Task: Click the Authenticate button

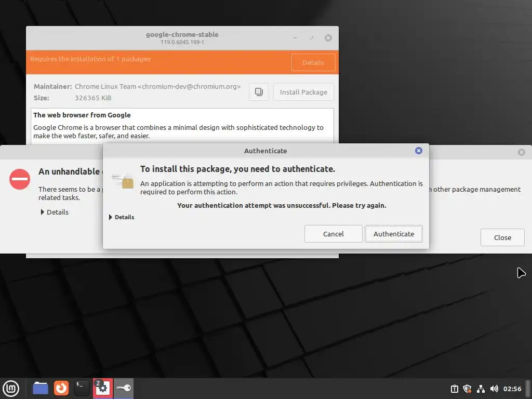Action: click(x=394, y=234)
